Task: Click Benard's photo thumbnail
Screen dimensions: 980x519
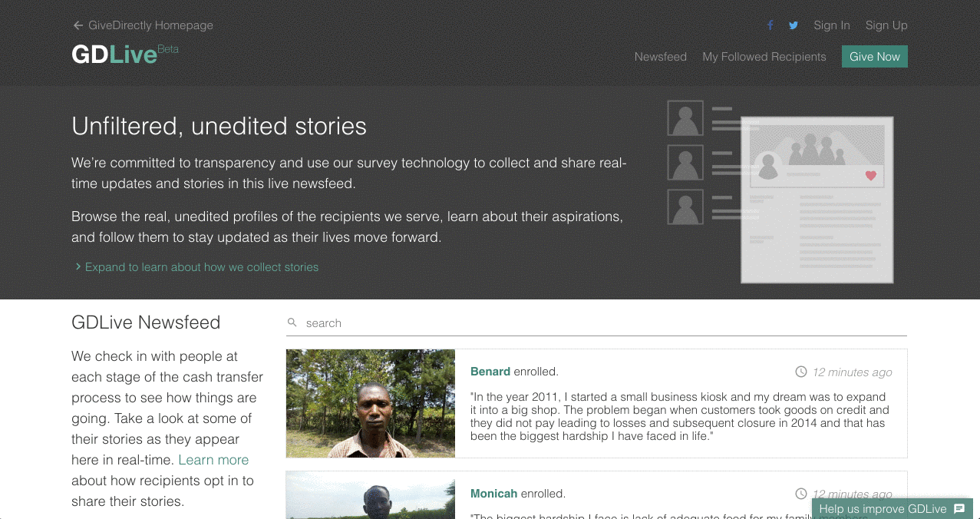Action: [x=371, y=404]
